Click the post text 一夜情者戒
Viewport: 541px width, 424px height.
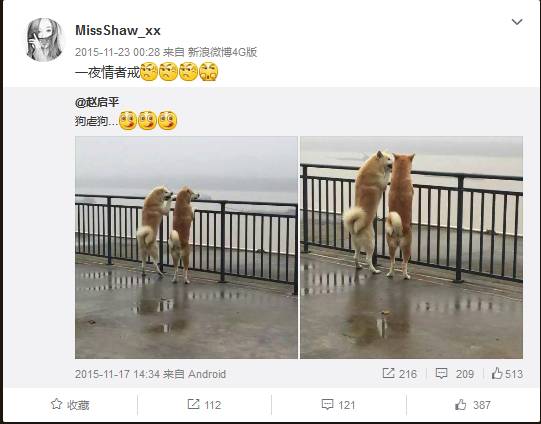click(108, 72)
